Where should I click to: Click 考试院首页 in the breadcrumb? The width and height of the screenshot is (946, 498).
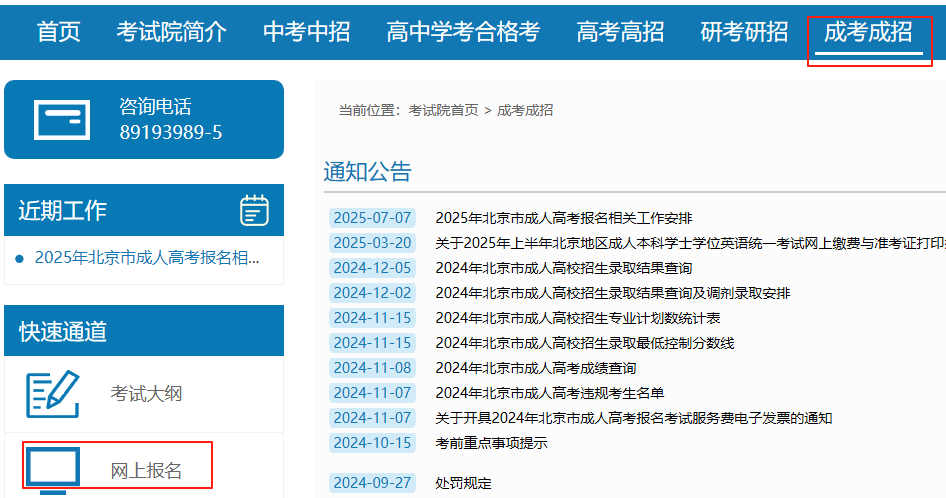pyautogui.click(x=443, y=110)
